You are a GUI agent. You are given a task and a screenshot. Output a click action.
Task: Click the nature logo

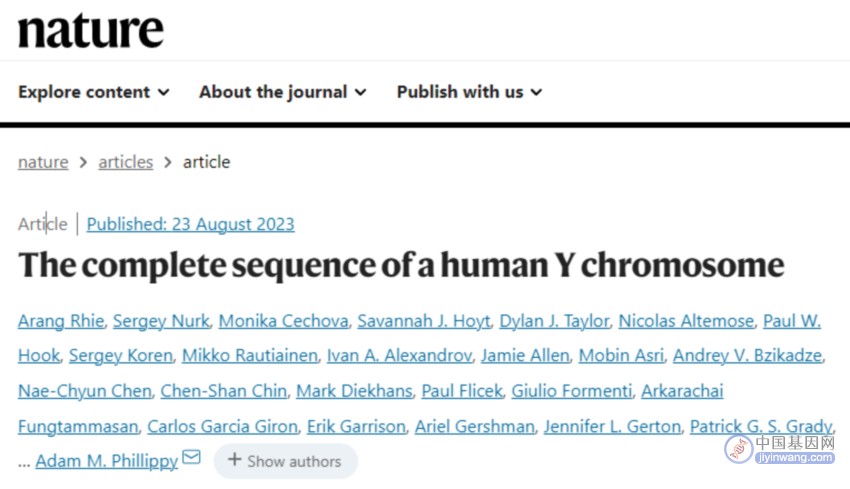click(91, 30)
